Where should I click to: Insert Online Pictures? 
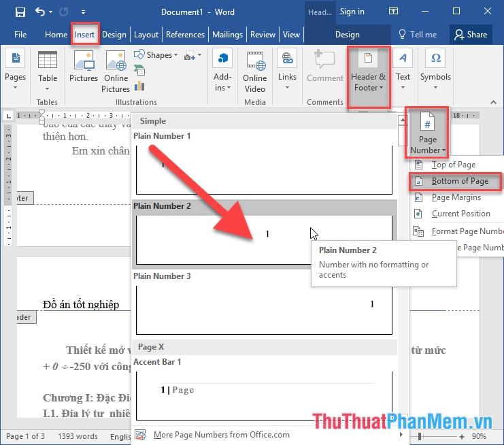click(x=116, y=71)
